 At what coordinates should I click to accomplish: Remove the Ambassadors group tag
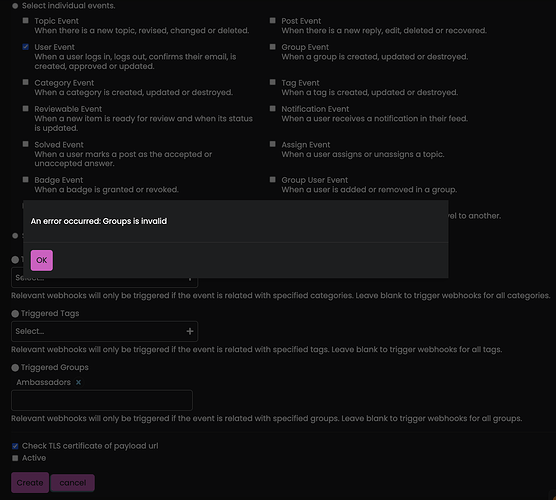pyautogui.click(x=78, y=382)
